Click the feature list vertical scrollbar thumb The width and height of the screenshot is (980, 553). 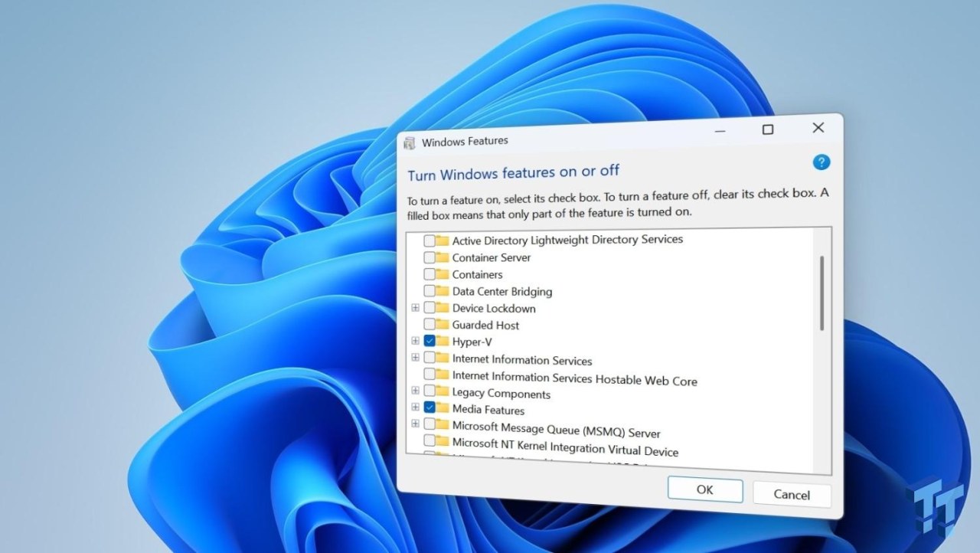(822, 293)
